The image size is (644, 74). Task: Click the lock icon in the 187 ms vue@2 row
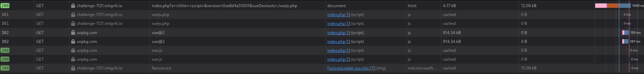pos(73,41)
